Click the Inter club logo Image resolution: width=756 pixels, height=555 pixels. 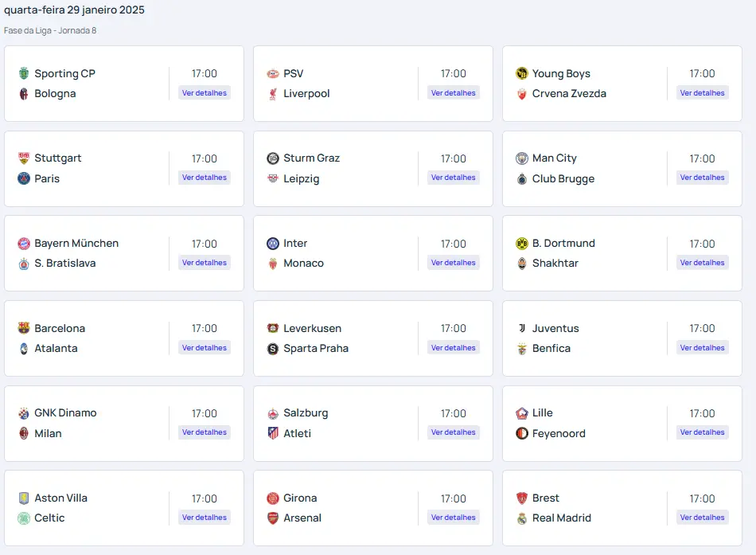pyautogui.click(x=273, y=244)
